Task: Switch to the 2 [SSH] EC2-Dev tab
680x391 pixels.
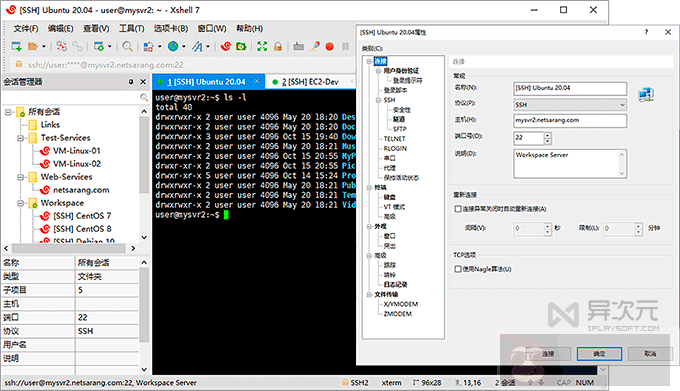Action: pos(310,82)
